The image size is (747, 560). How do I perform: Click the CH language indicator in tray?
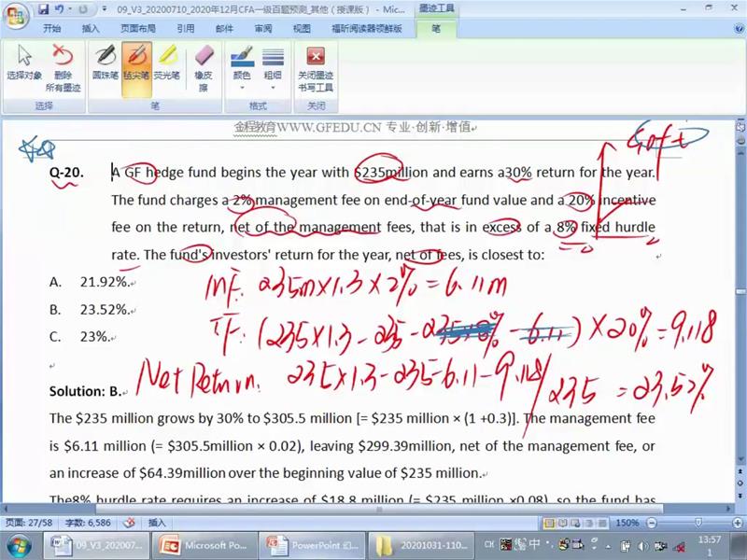[x=489, y=543]
